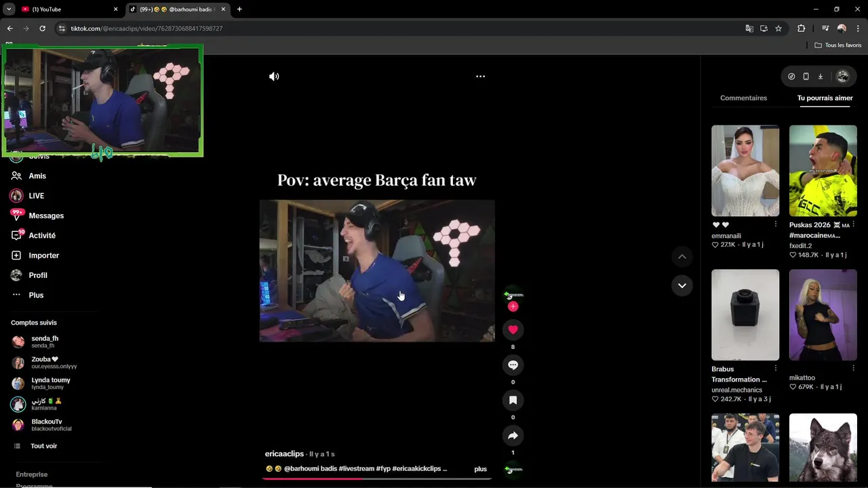The width and height of the screenshot is (868, 488).
Task: Open the desktop app download icon
Action: click(x=820, y=77)
